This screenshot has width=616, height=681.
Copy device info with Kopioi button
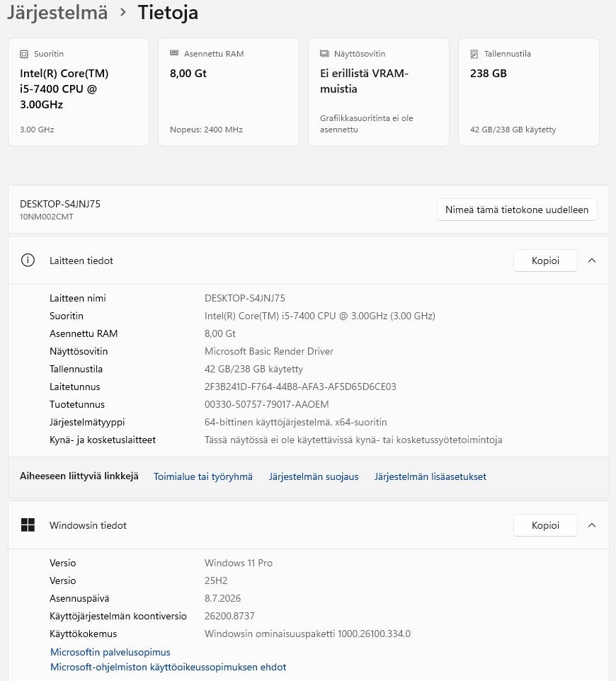pos(545,261)
